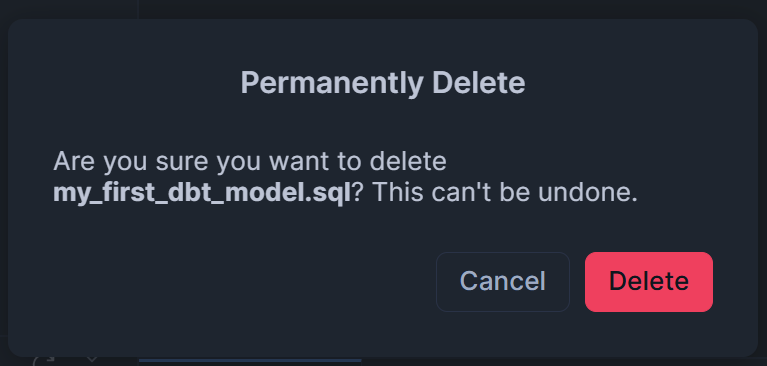Click the word Permanently in the heading
Image resolution: width=767 pixels, height=366 pixels.
pos(332,84)
